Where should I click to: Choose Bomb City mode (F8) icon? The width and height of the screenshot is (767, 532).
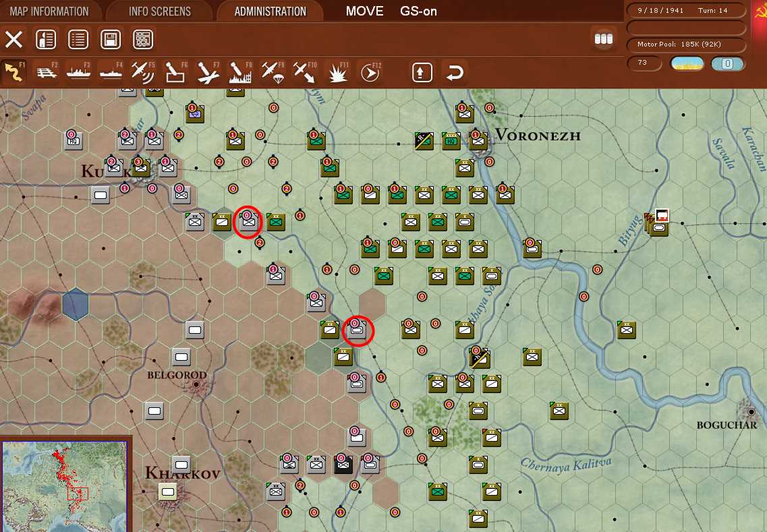coord(240,72)
